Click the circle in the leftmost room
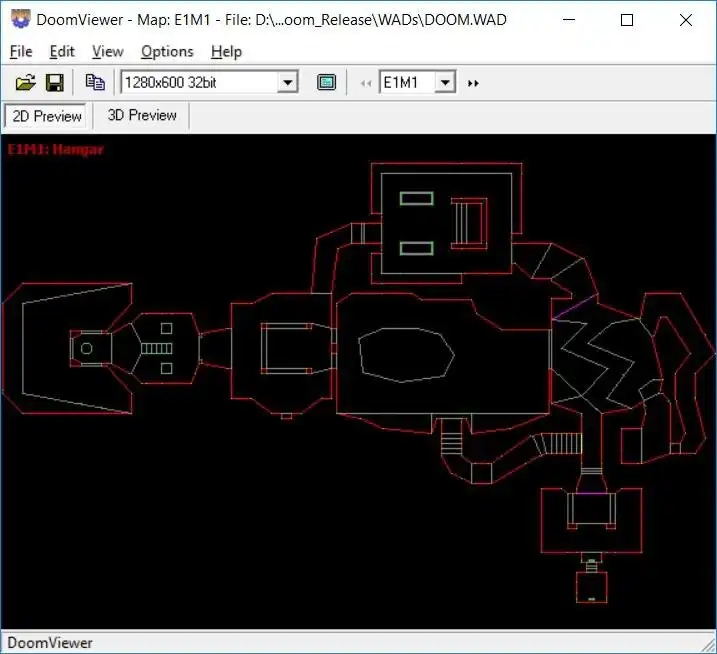The width and height of the screenshot is (717, 654). 86,348
